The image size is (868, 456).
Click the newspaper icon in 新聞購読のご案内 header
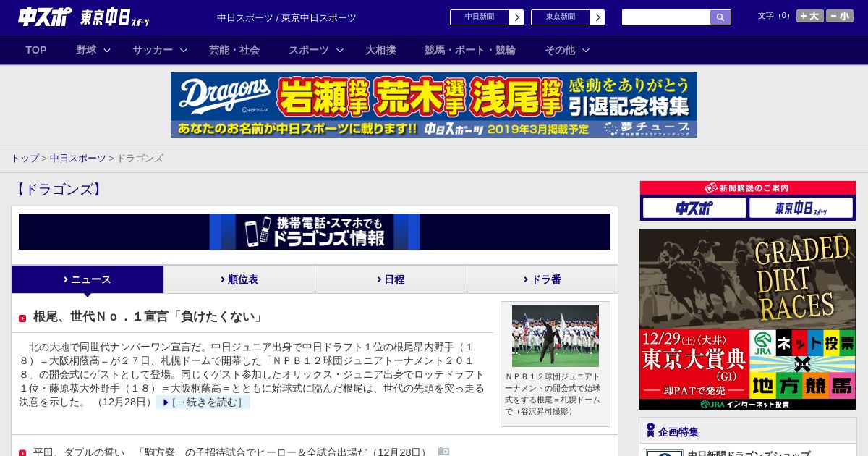coord(711,188)
